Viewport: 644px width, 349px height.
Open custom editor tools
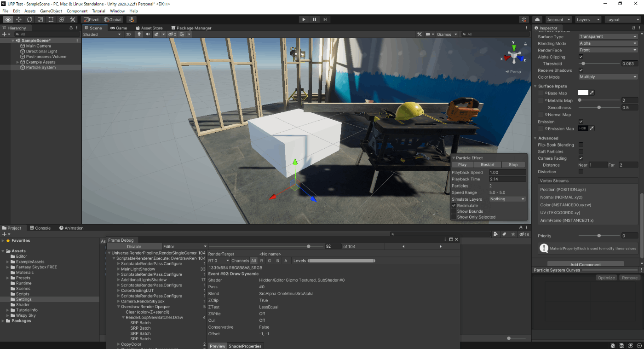73,20
